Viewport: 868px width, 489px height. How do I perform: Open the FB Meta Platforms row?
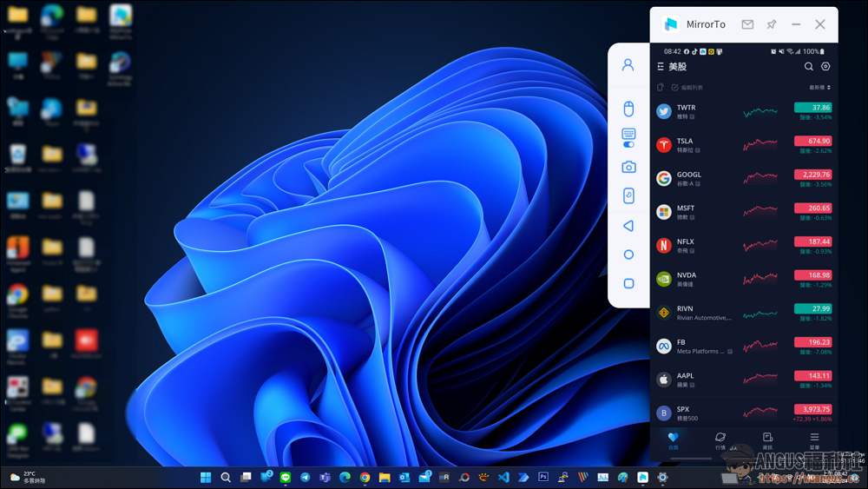tap(744, 346)
